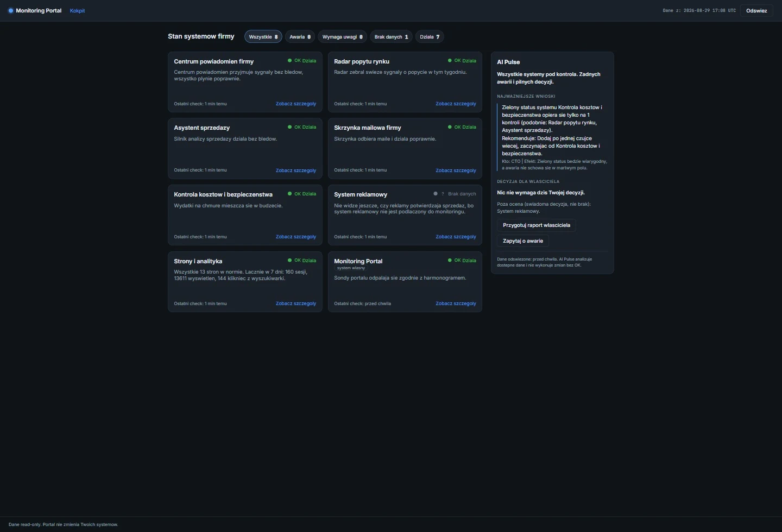Click "Nic nie wymaga dzis Twojej decyzji." text
Viewport: 782px width, 532px height.
point(541,193)
